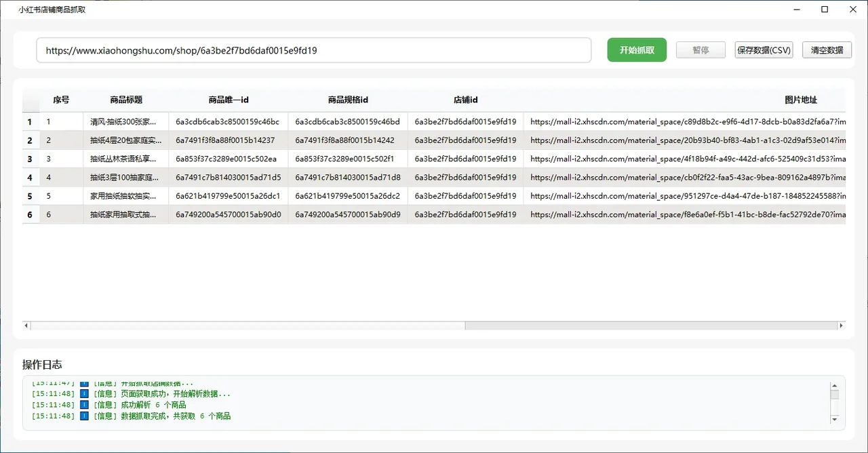Select the title cell '抽纸3层100抽家庭...'

126,177
